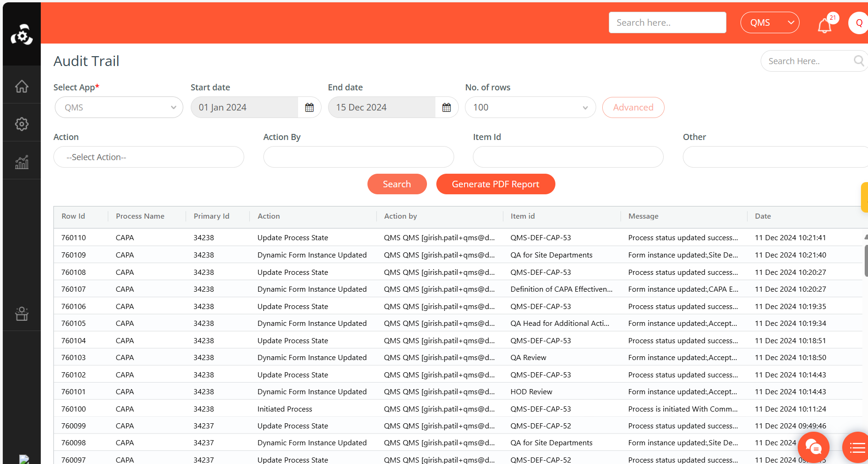Image resolution: width=868 pixels, height=464 pixels.
Task: Click the home icon in sidebar
Action: (x=22, y=87)
